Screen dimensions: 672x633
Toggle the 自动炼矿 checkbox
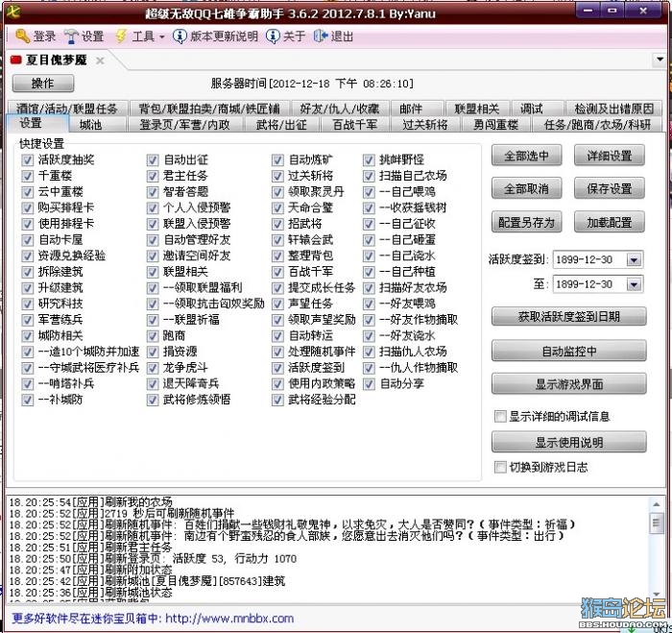[x=277, y=160]
